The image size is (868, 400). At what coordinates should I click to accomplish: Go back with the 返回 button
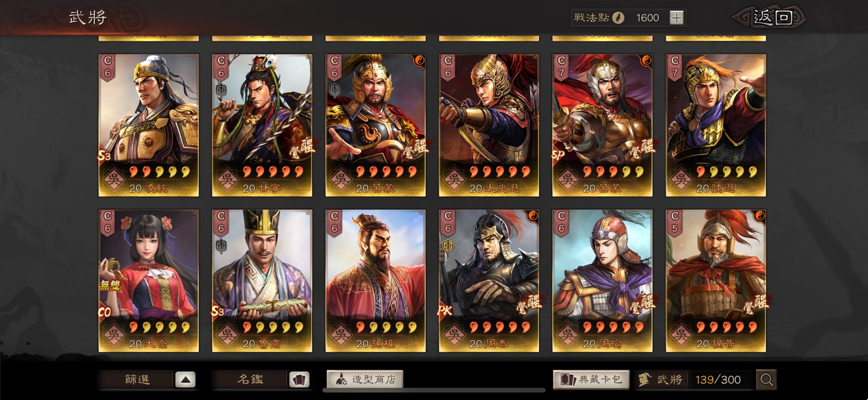click(x=770, y=17)
